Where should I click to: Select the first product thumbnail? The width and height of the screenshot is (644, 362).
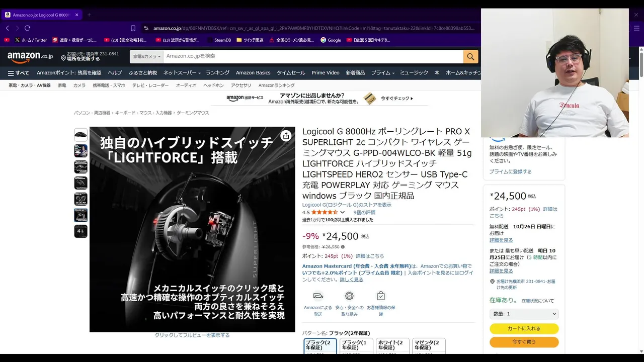pyautogui.click(x=80, y=135)
